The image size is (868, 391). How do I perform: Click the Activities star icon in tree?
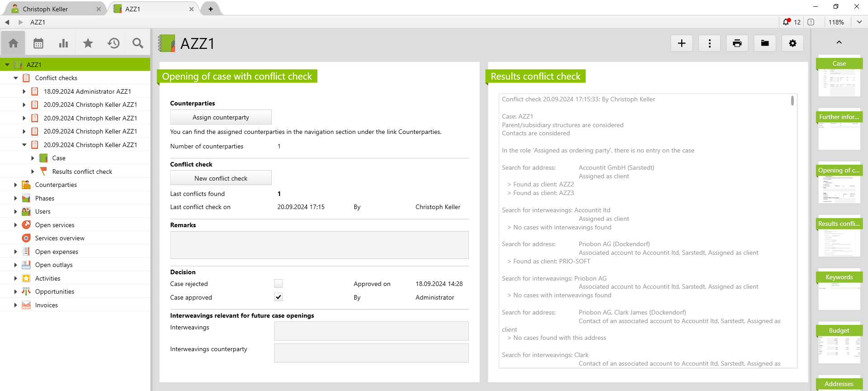coord(26,278)
